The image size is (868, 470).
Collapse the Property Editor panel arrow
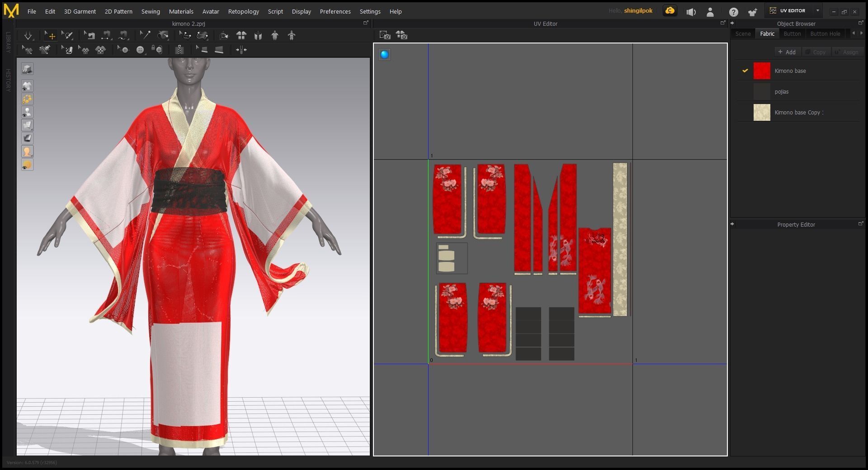coord(732,224)
